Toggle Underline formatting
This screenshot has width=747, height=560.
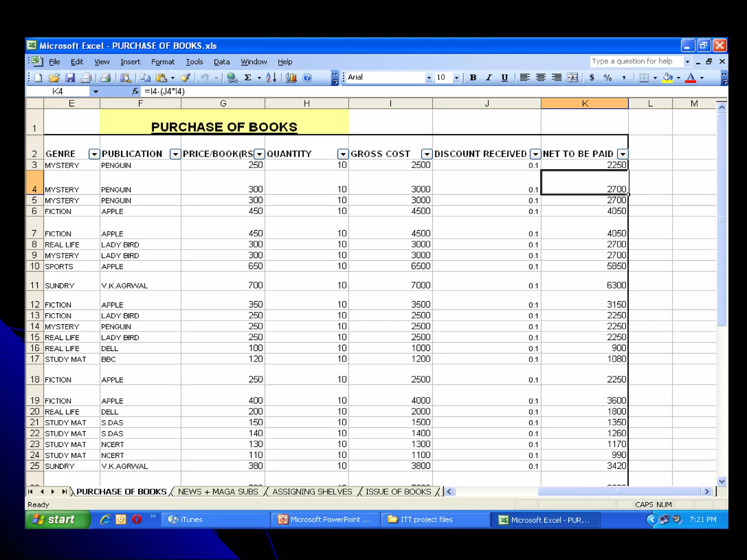point(504,78)
